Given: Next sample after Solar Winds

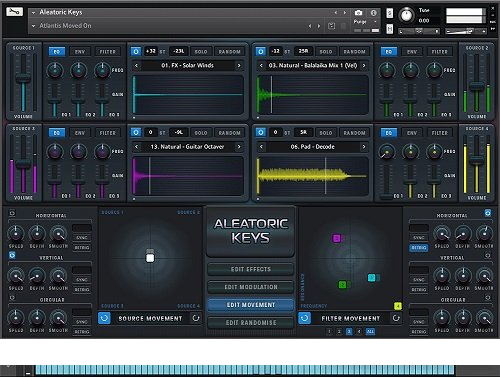Looking at the screenshot, I should 239,65.
